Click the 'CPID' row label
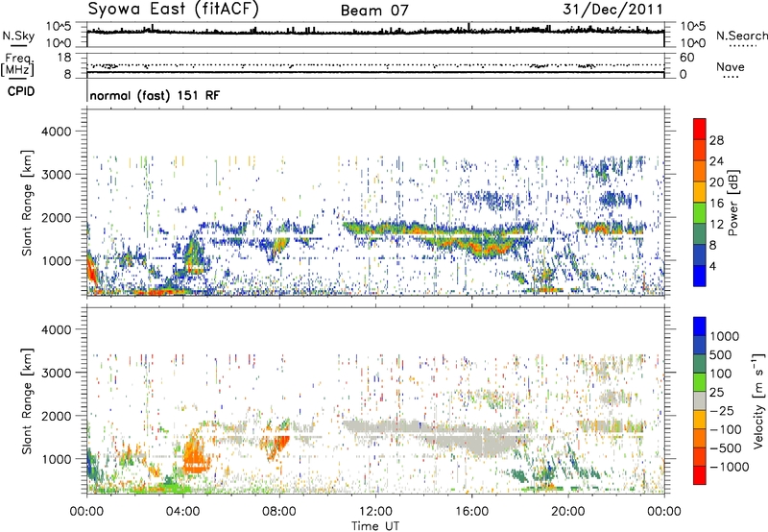This screenshot has height=532, width=768. [21, 91]
